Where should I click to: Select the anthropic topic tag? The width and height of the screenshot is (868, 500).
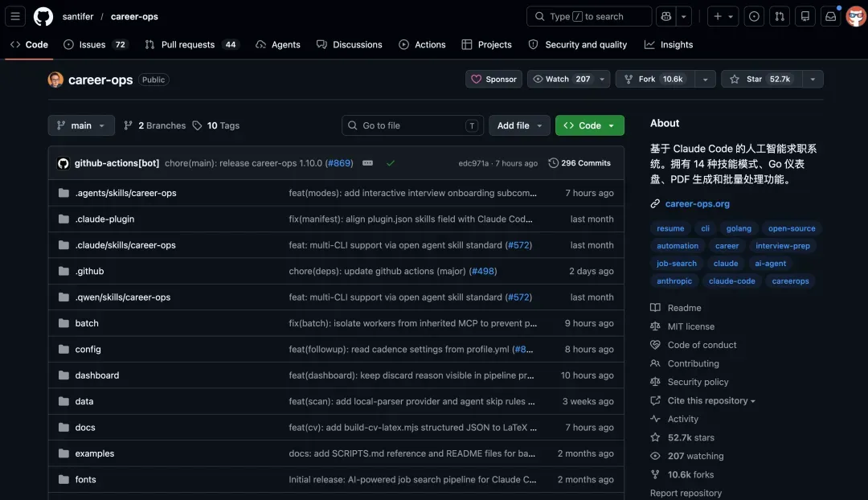(674, 281)
